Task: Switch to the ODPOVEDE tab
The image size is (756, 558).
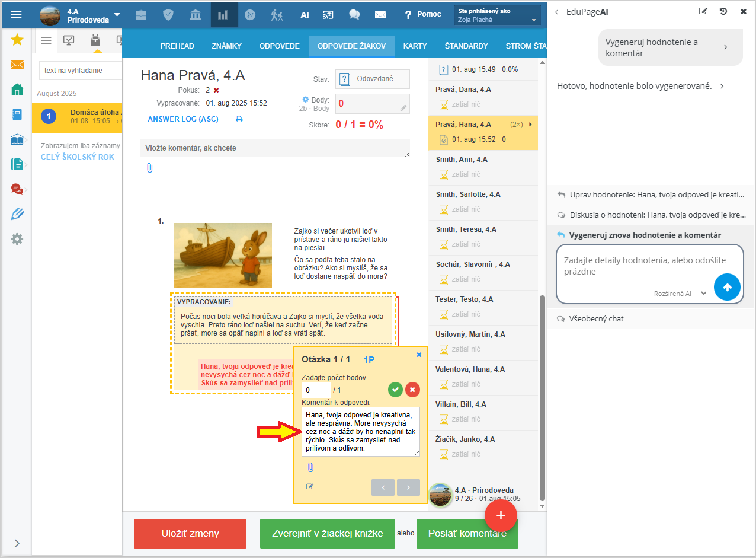Action: pyautogui.click(x=280, y=46)
